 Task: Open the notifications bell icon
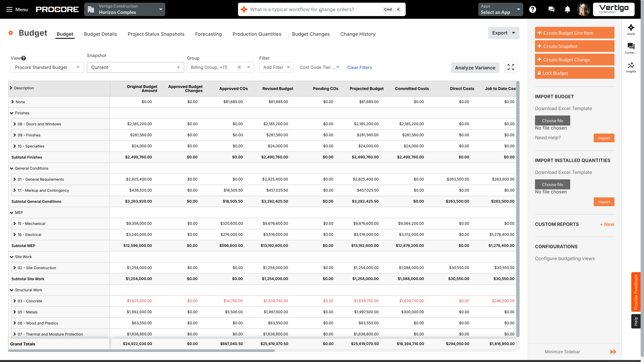pyautogui.click(x=567, y=9)
